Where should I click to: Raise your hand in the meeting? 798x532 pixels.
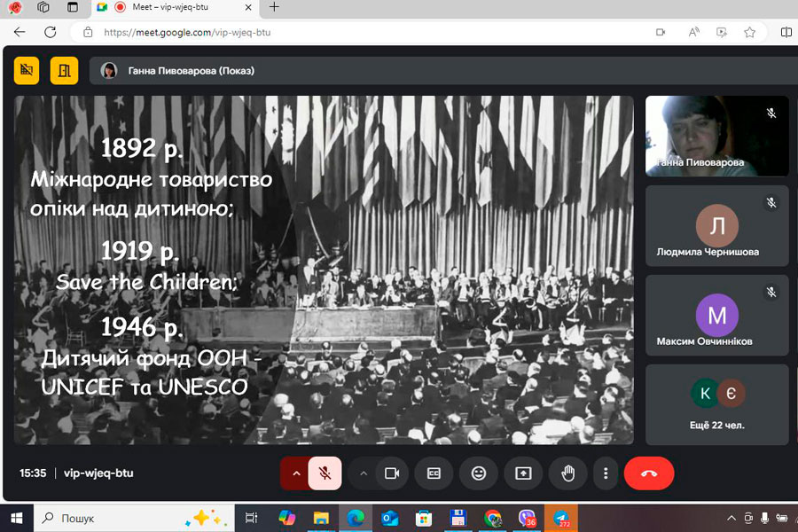click(568, 473)
